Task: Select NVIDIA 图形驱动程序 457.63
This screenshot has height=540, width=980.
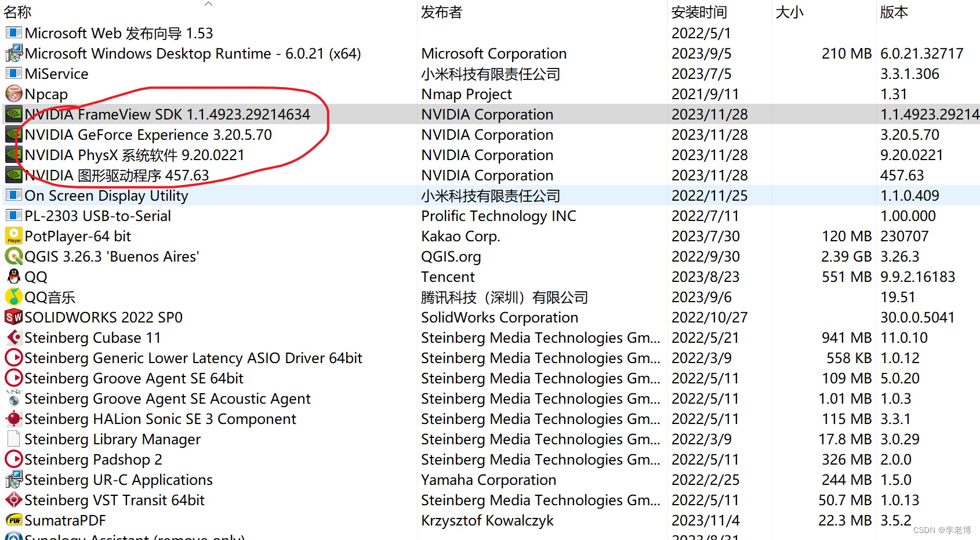Action: [117, 175]
